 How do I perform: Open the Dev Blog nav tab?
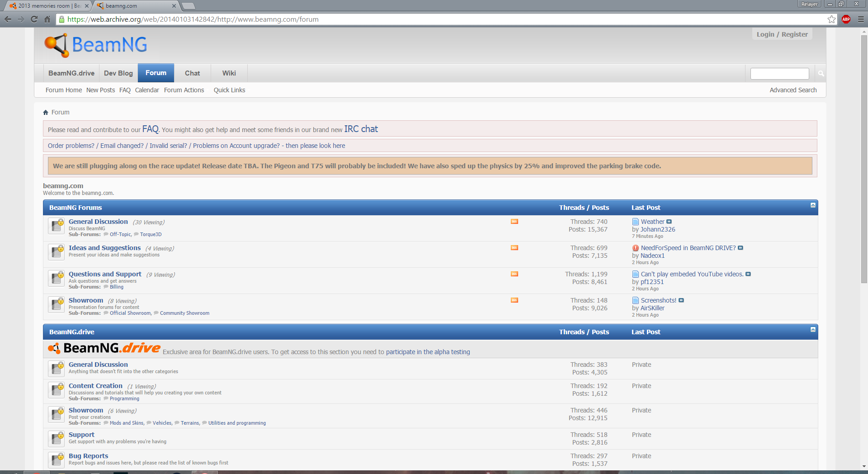(x=118, y=73)
